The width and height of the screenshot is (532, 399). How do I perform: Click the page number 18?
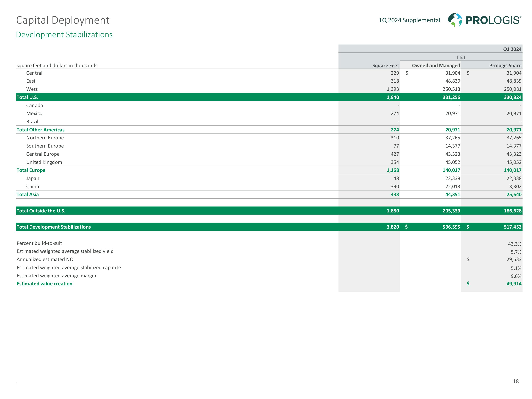516,381
